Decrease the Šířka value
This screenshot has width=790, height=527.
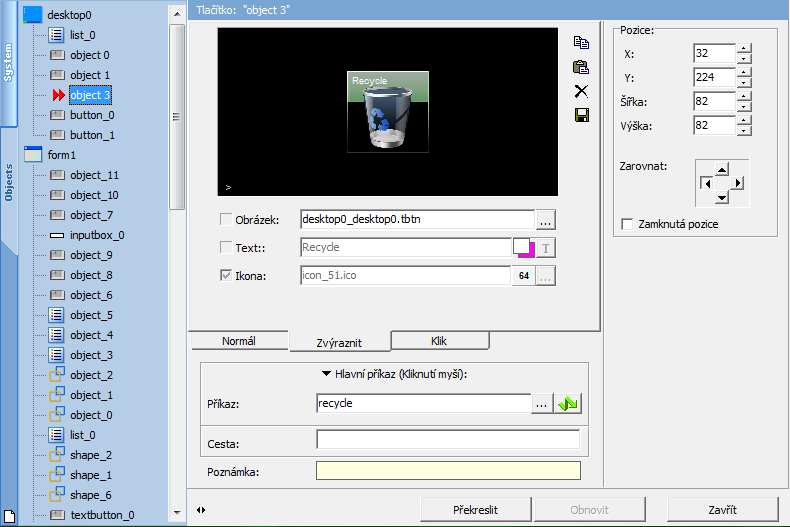pos(744,106)
